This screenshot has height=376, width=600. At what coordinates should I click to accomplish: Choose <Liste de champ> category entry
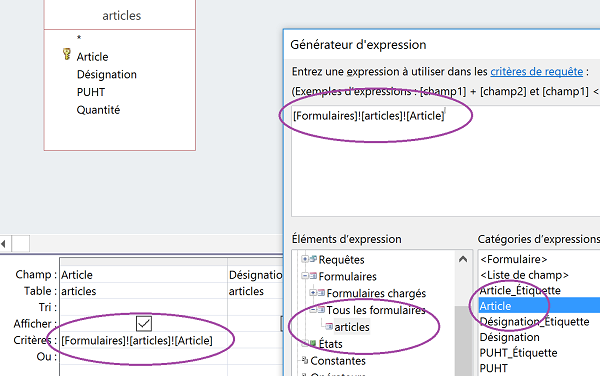pos(524,275)
